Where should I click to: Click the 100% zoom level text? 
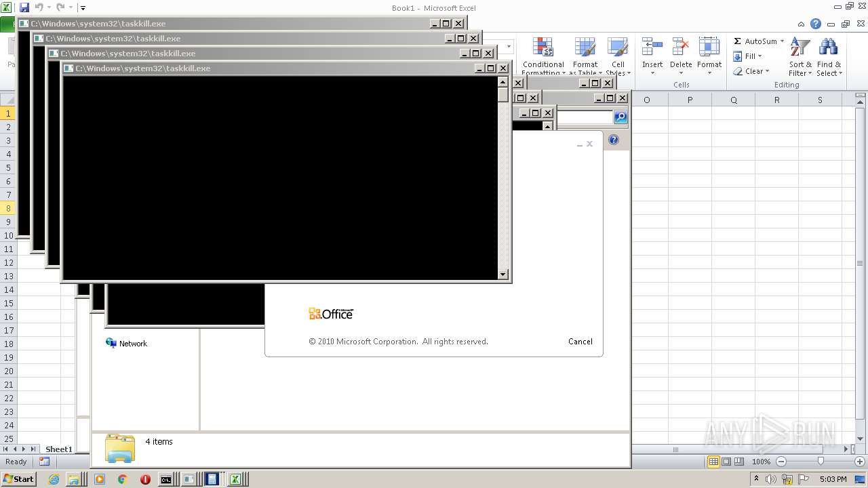pos(761,462)
